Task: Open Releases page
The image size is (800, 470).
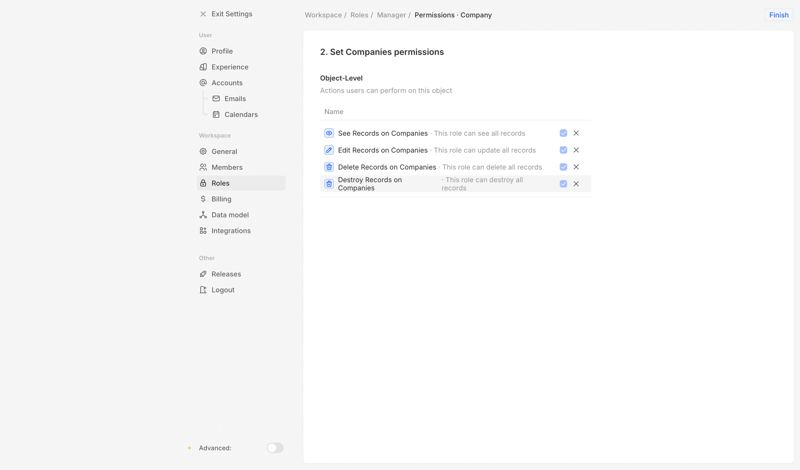Action: click(241, 274)
